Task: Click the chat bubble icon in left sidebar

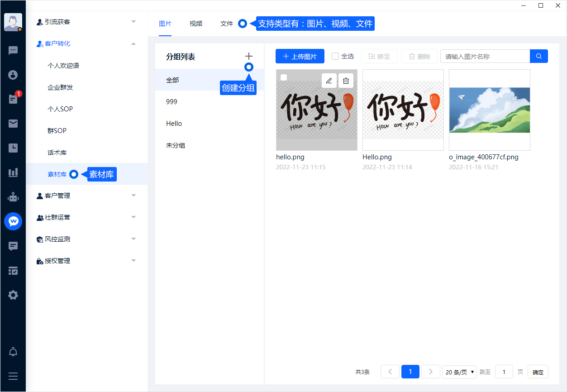Action: tap(13, 50)
